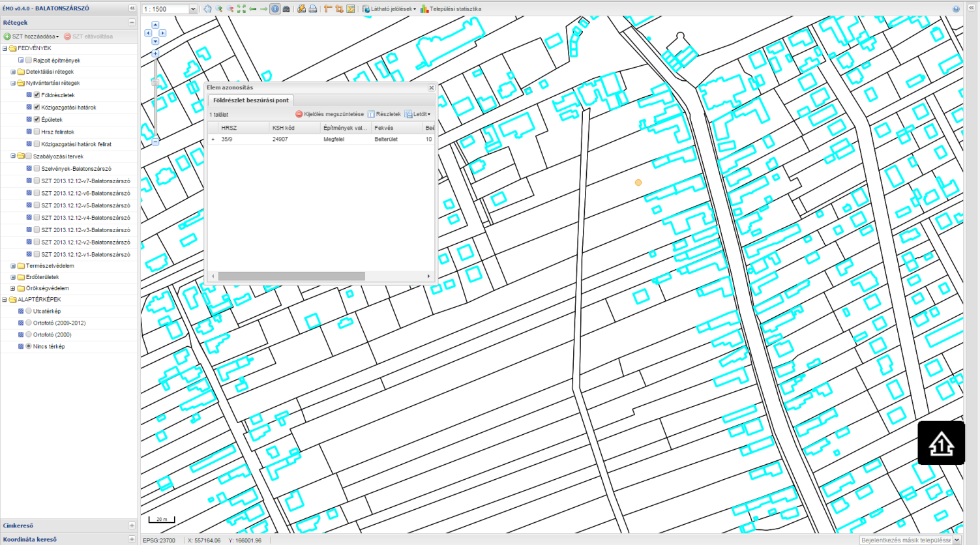Click the lightning edit toolbar icon
The image size is (980, 545).
tap(301, 9)
